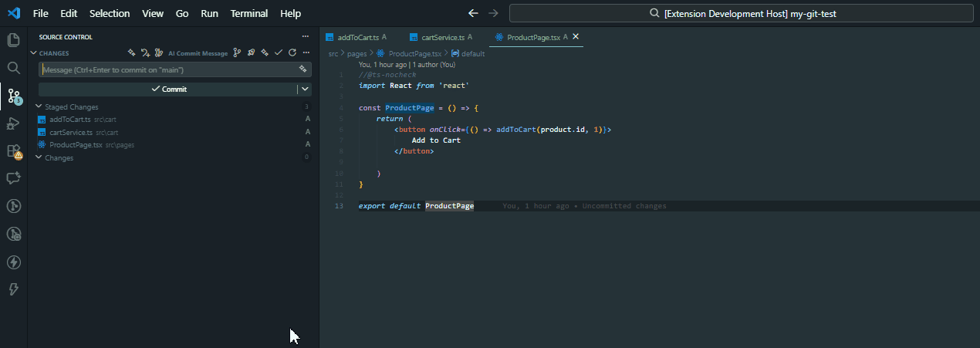Screen dimensions: 980x348
Task: Click the src breadcrumb segment
Action: tap(333, 53)
